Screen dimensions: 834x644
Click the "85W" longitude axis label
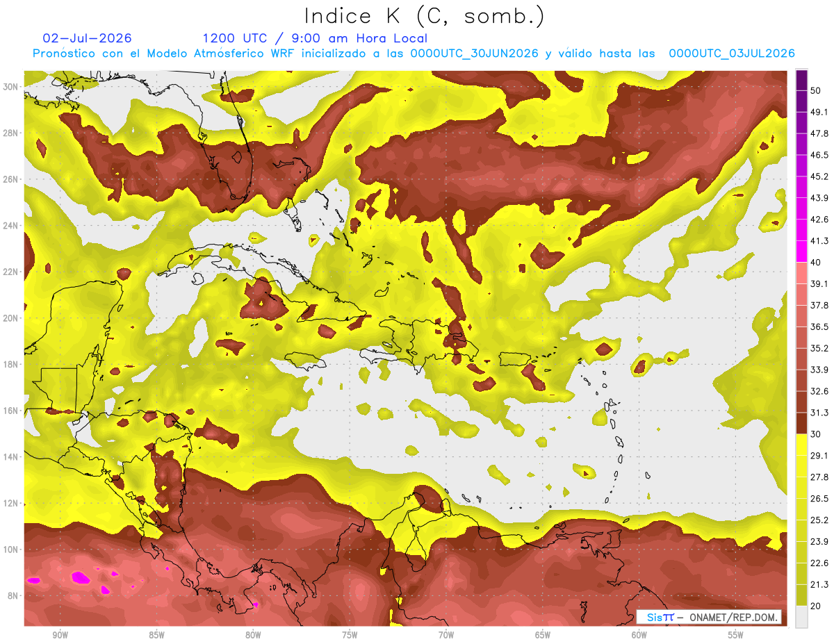tap(156, 636)
